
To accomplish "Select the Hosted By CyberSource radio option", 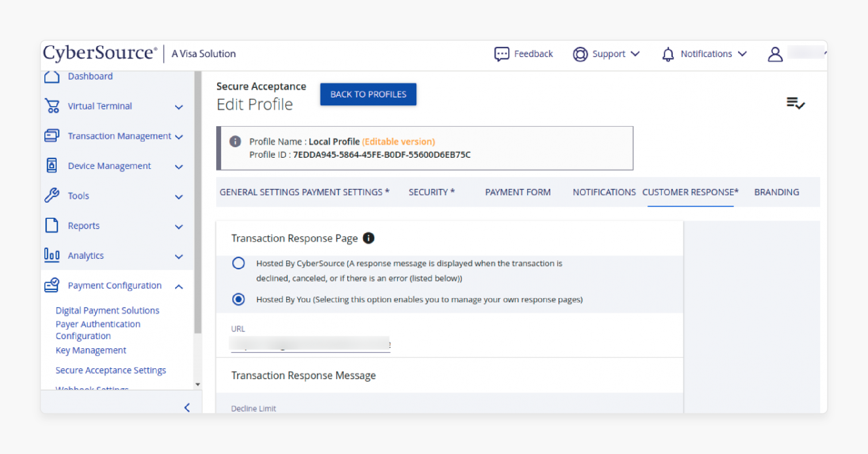I will coord(238,263).
